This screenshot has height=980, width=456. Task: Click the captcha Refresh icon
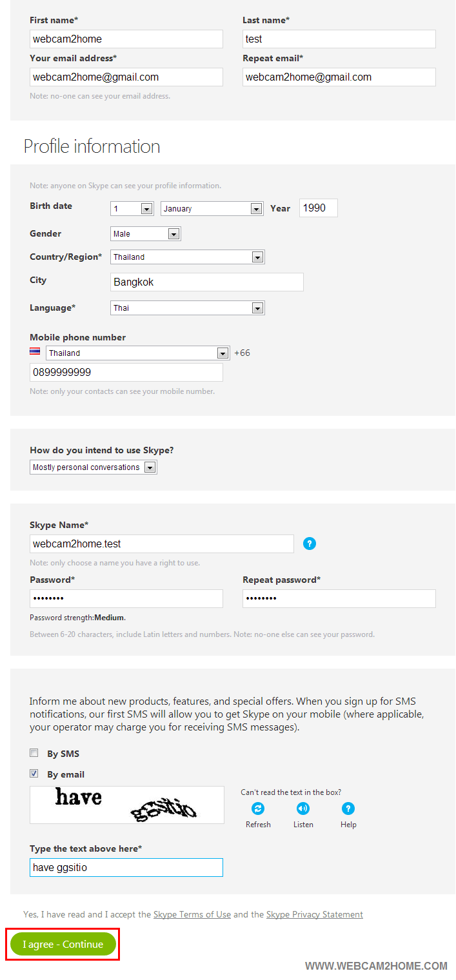tap(258, 808)
